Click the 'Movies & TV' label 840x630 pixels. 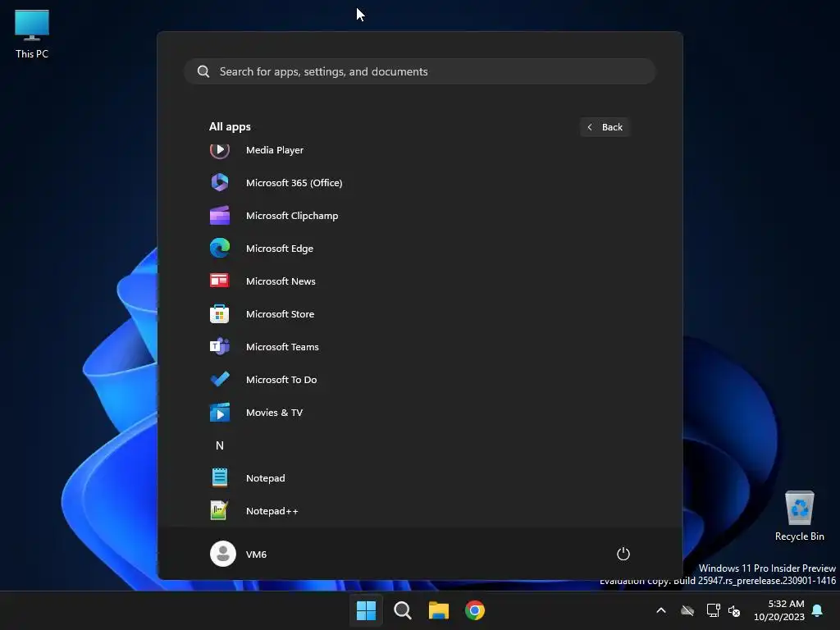click(x=274, y=412)
